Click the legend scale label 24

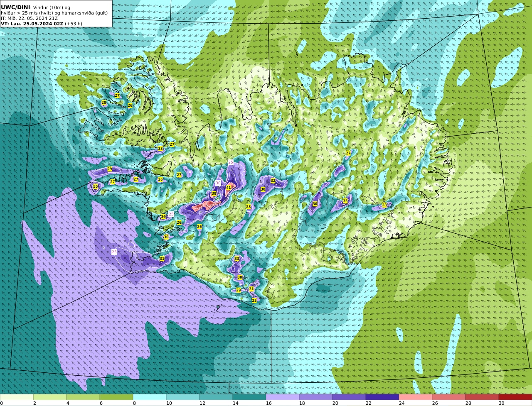(401, 403)
